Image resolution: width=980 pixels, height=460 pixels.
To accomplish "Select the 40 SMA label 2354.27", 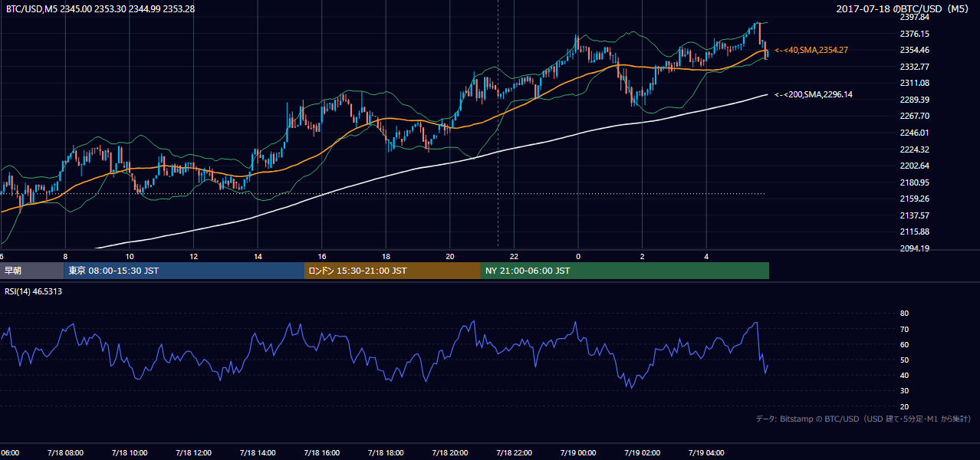I will point(811,50).
